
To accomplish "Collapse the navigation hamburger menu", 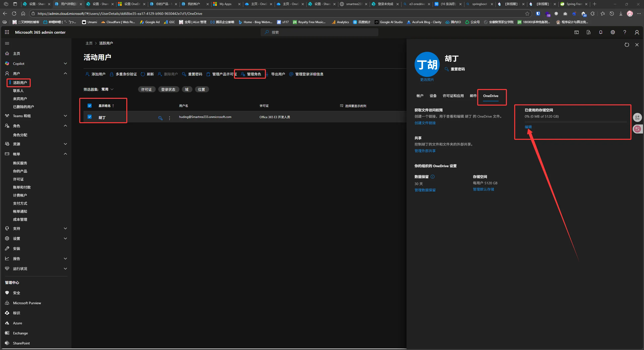I will 7,43.
